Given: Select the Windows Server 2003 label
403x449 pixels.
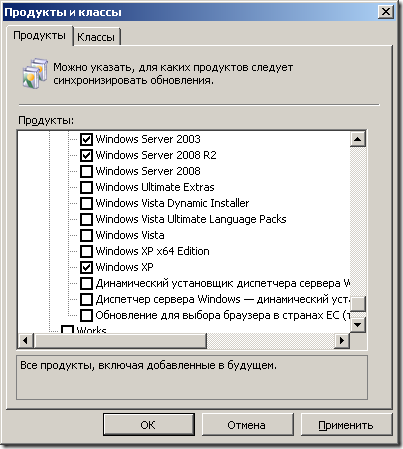Looking at the screenshot, I should tap(148, 139).
